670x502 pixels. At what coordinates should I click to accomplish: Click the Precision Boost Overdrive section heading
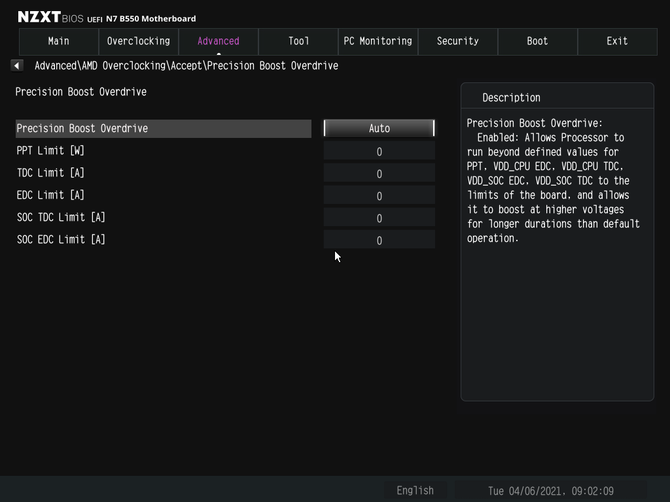[x=81, y=92]
